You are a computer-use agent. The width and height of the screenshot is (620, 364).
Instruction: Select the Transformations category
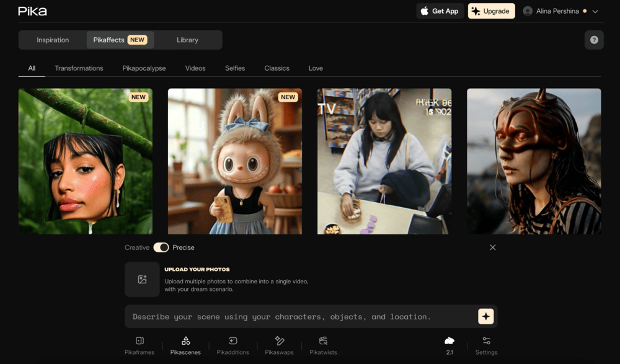click(x=79, y=68)
